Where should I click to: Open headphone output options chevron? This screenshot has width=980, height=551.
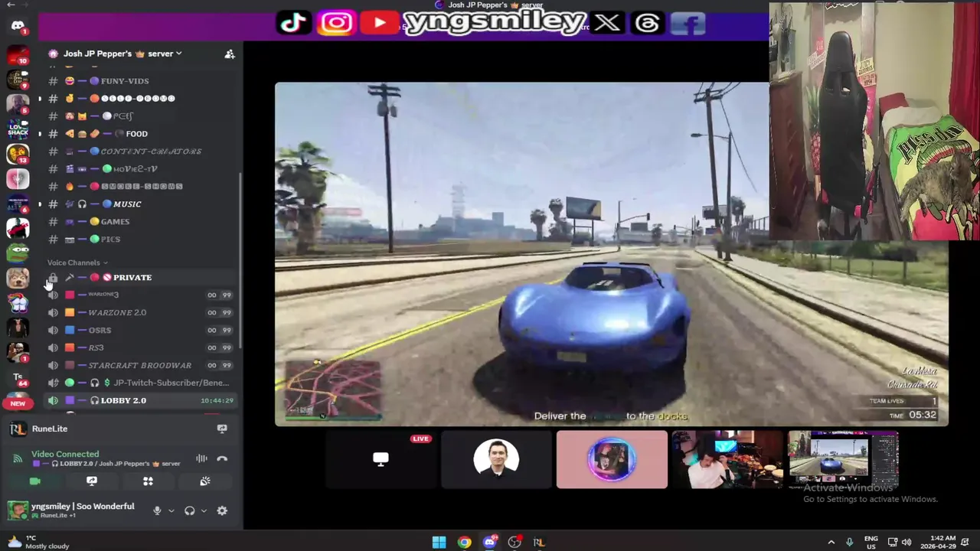click(204, 511)
